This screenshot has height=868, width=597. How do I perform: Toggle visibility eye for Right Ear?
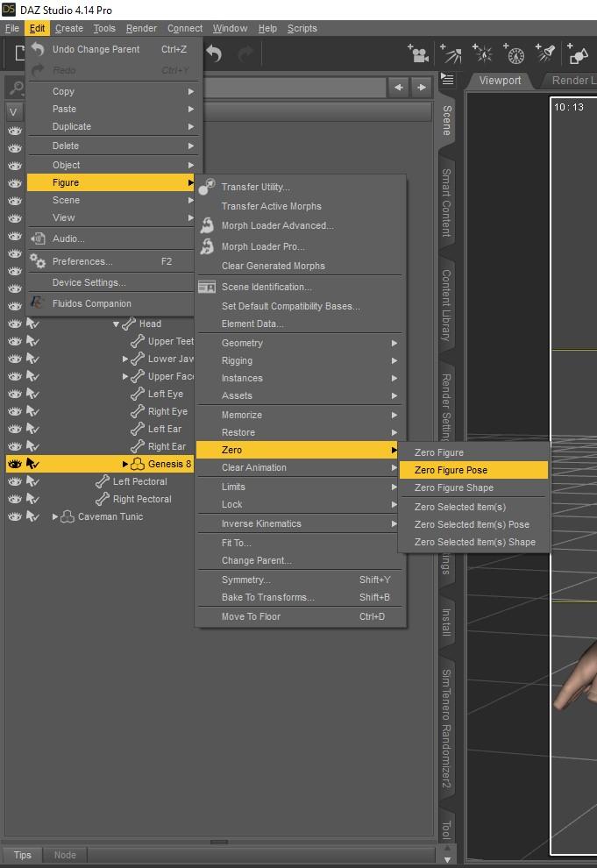[x=15, y=446]
